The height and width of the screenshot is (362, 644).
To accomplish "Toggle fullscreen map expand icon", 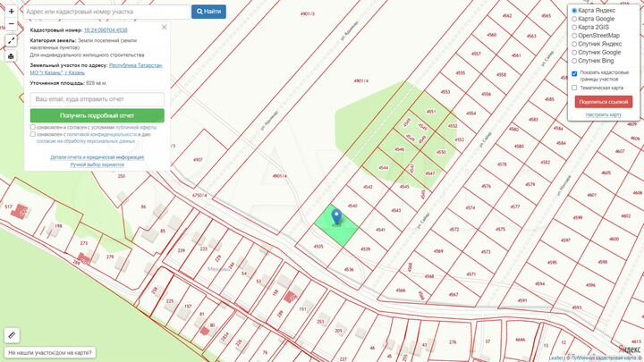I will [11, 40].
